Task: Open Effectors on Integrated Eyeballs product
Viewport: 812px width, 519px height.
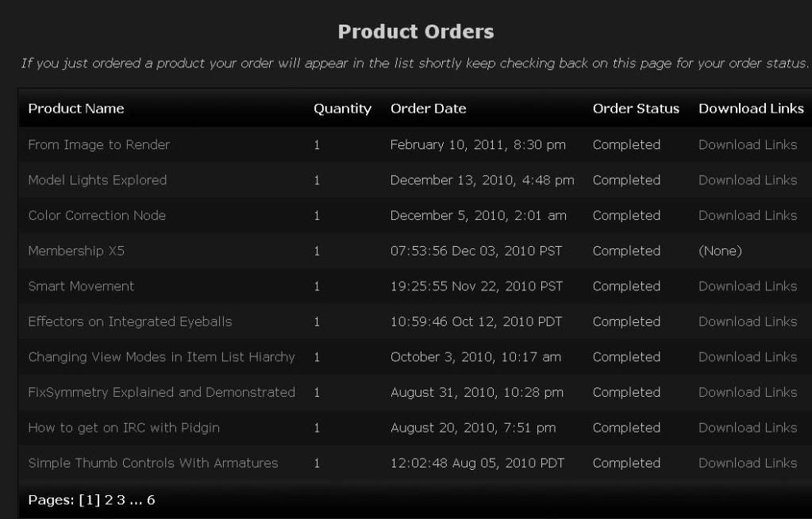Action: [x=129, y=321]
